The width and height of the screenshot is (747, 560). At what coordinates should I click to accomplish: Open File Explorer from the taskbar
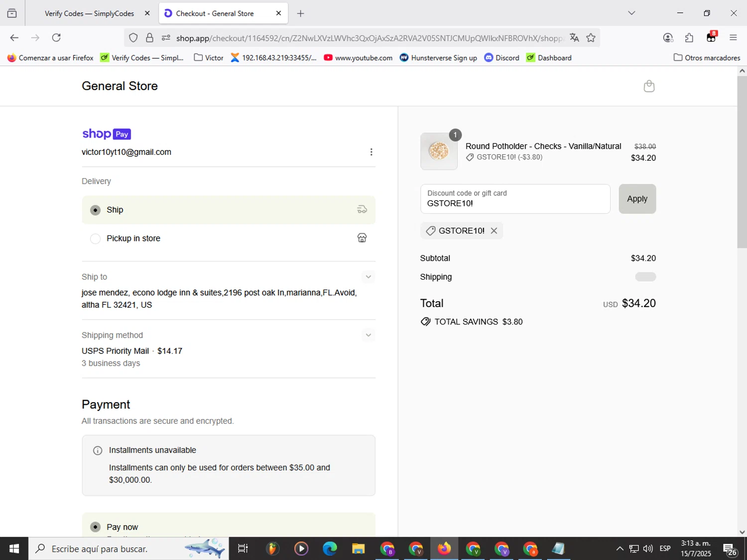click(x=358, y=549)
